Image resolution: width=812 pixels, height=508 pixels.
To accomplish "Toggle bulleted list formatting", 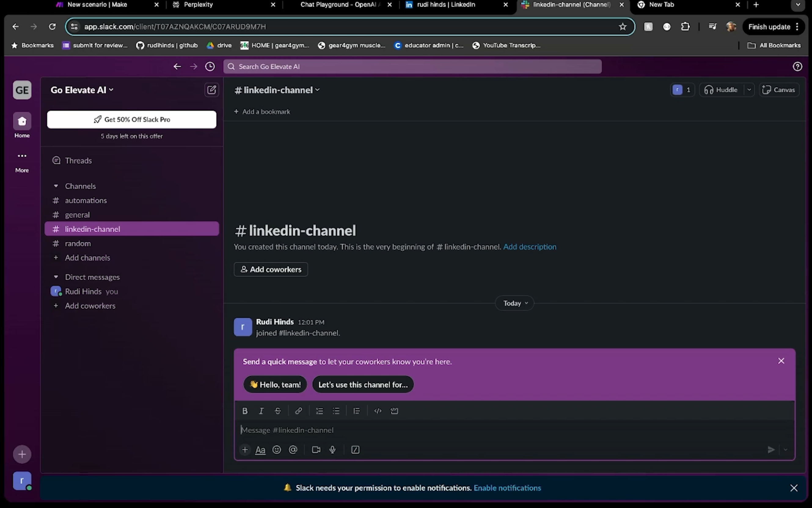I will [x=336, y=411].
